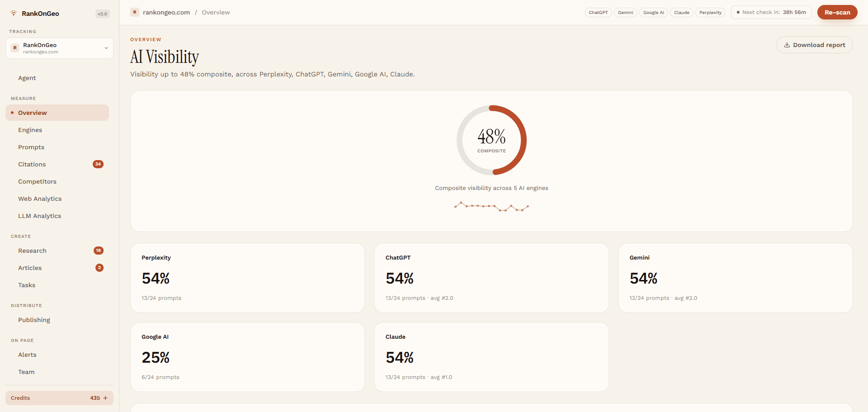The width and height of the screenshot is (868, 412).
Task: Click the download arrow icon
Action: (x=787, y=45)
